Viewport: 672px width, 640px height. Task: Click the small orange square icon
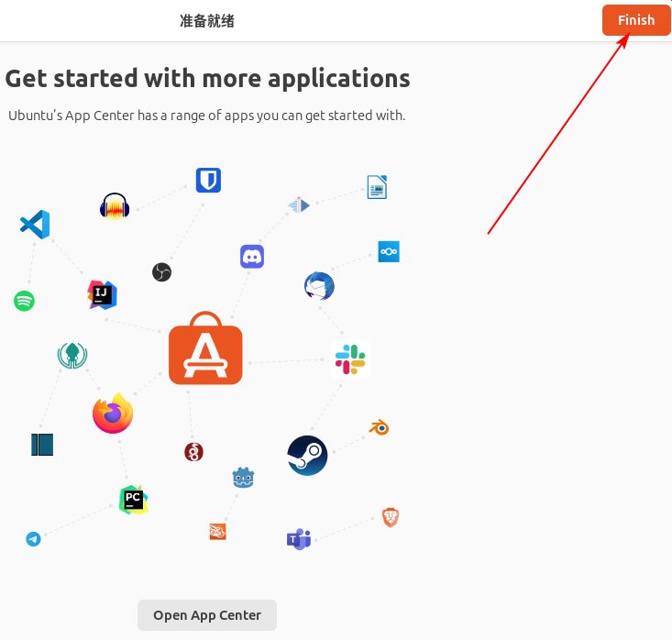pos(217,532)
